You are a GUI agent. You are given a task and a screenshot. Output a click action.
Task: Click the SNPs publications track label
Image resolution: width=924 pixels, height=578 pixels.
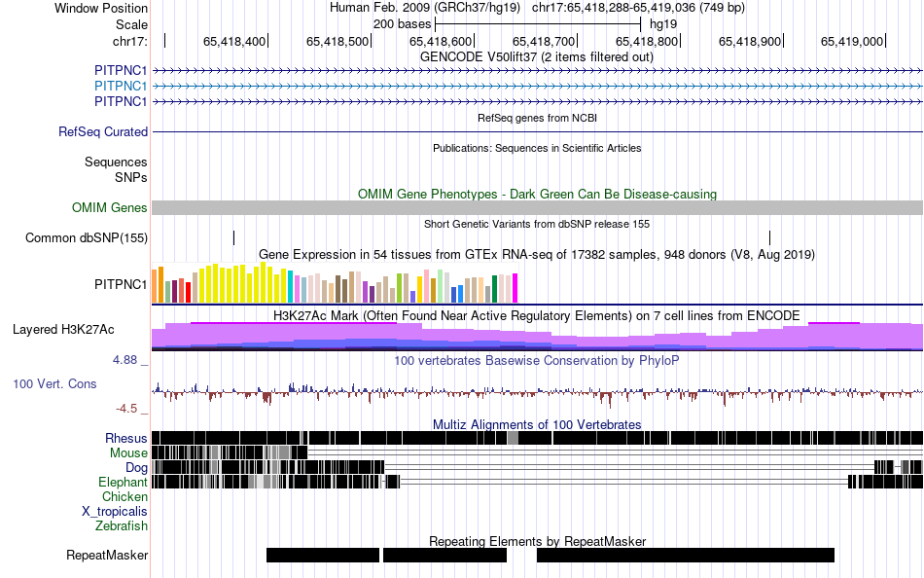[131, 177]
